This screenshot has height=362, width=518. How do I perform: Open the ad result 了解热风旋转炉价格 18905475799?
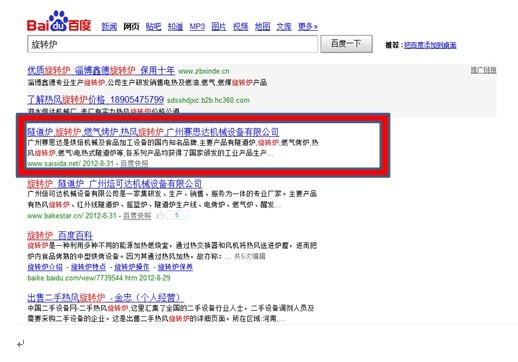pyautogui.click(x=95, y=100)
